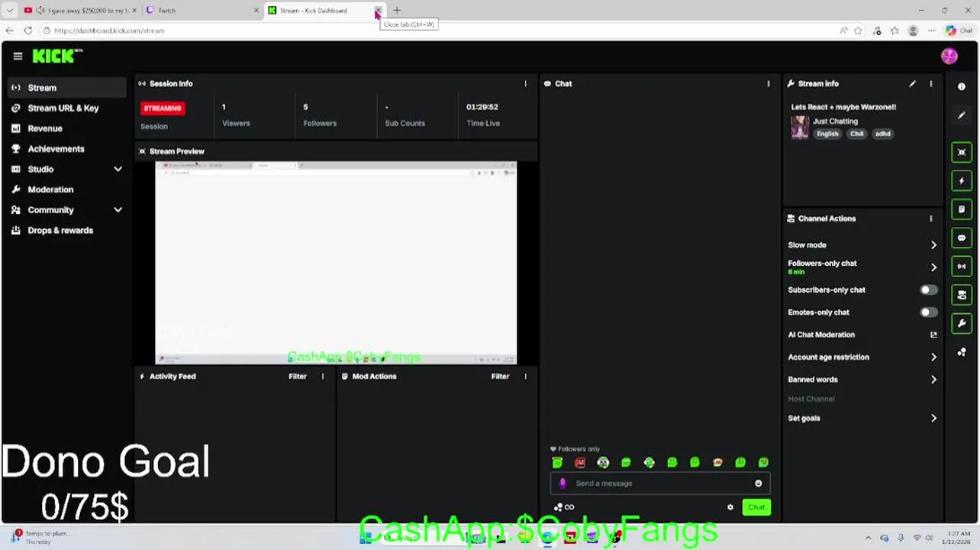This screenshot has width=980, height=550.
Task: Click the English stream tag
Action: (x=827, y=134)
